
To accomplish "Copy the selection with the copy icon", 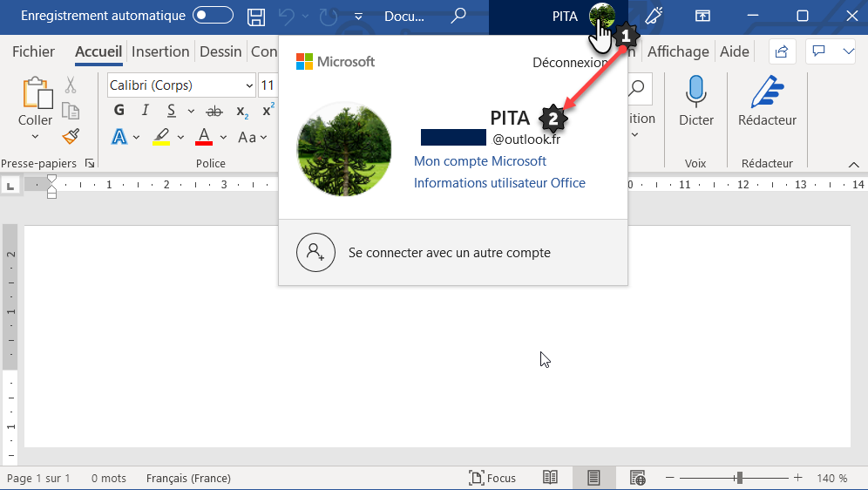I will (x=71, y=111).
